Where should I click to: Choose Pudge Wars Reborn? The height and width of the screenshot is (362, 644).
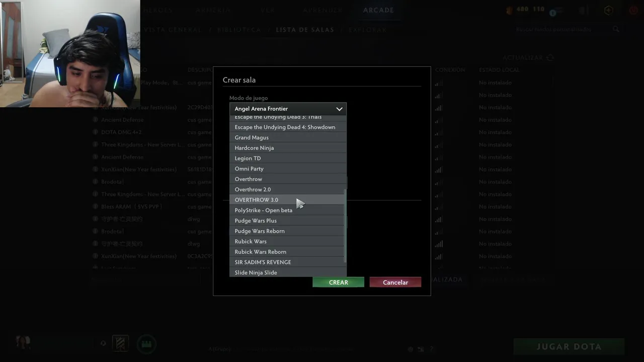pos(288,231)
